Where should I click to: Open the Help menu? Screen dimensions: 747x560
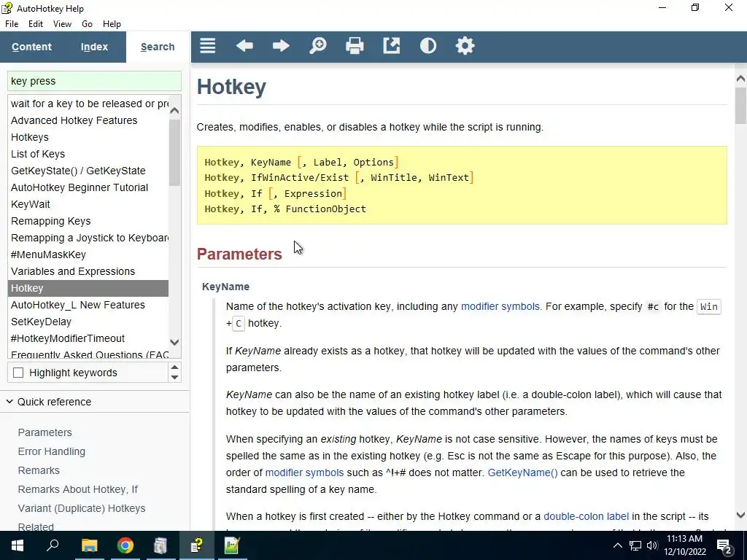coord(112,24)
